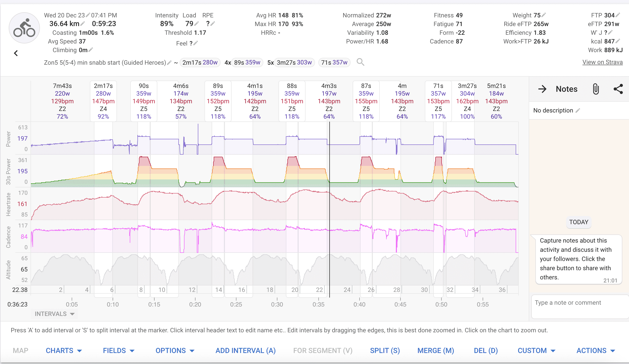Image resolution: width=629 pixels, height=364 pixels.
Task: Collapse Notes panel with arrow icon
Action: coord(542,89)
